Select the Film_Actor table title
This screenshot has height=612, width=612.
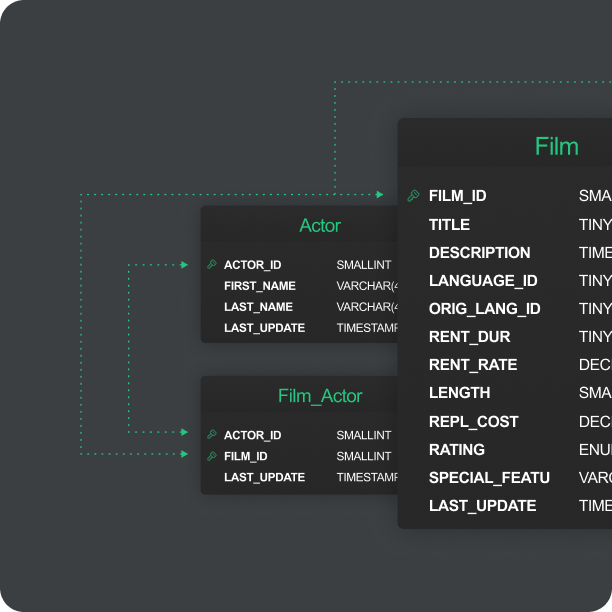pos(320,396)
